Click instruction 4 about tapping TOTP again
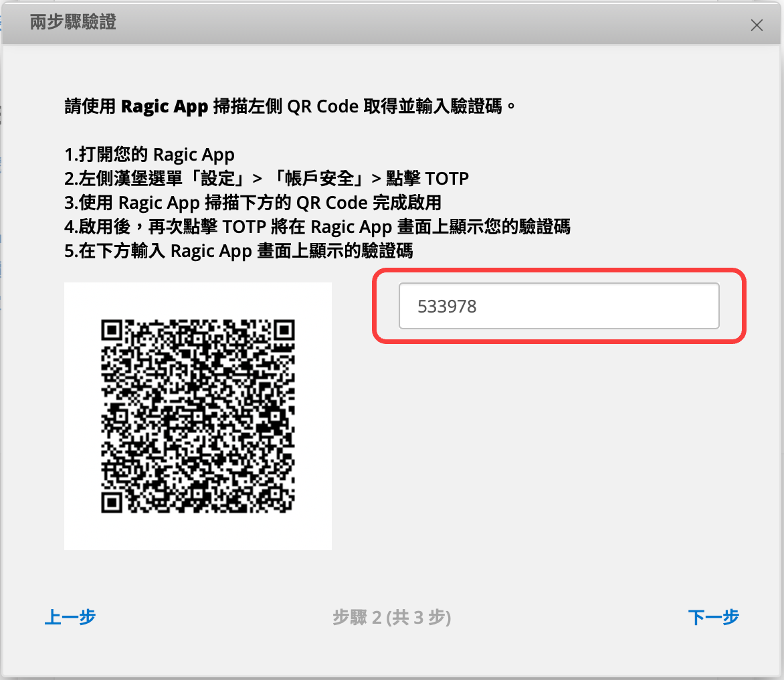 pos(317,227)
